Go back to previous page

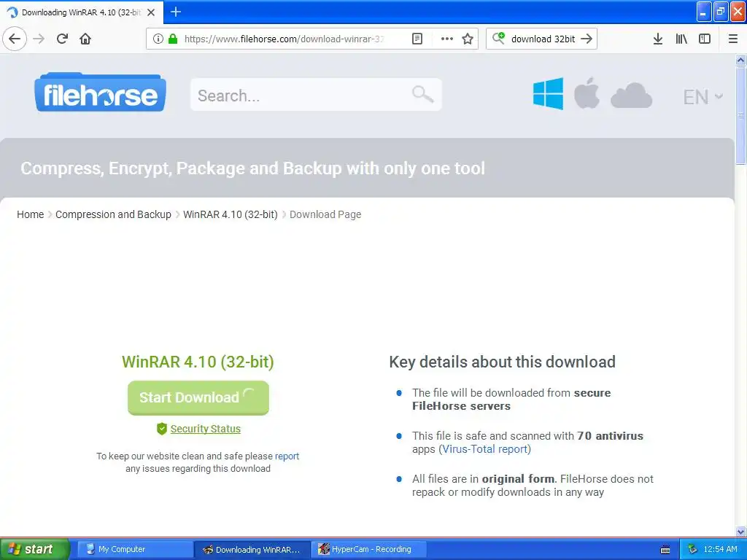pyautogui.click(x=15, y=39)
